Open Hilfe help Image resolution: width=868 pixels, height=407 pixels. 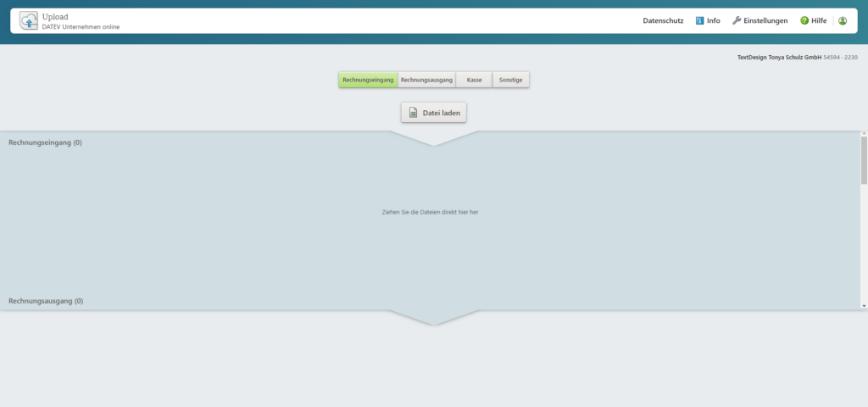coord(813,20)
